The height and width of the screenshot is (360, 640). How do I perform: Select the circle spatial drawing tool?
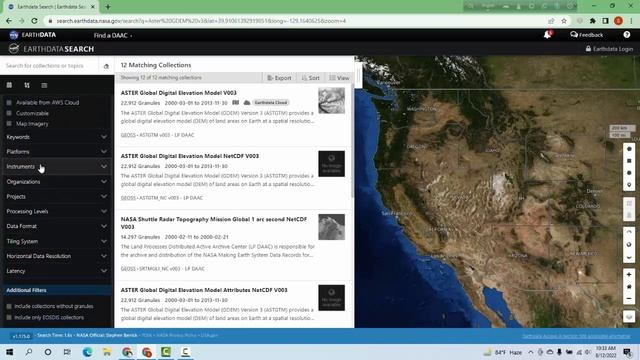pos(629,173)
